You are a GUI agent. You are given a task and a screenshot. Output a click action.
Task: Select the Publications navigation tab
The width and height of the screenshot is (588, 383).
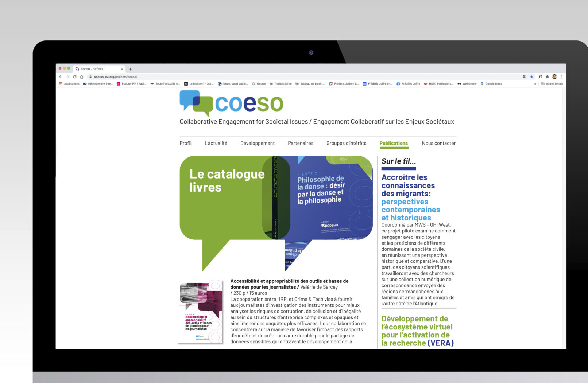(394, 143)
